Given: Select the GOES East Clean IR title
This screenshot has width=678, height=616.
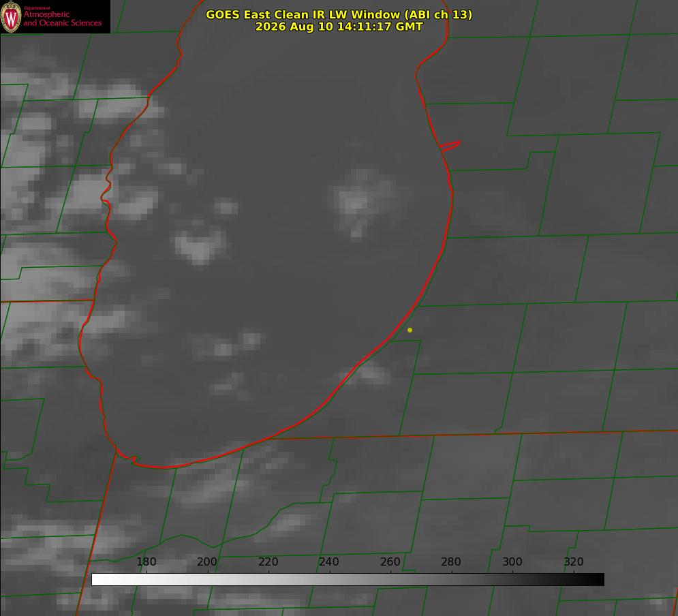Looking at the screenshot, I should (x=339, y=14).
